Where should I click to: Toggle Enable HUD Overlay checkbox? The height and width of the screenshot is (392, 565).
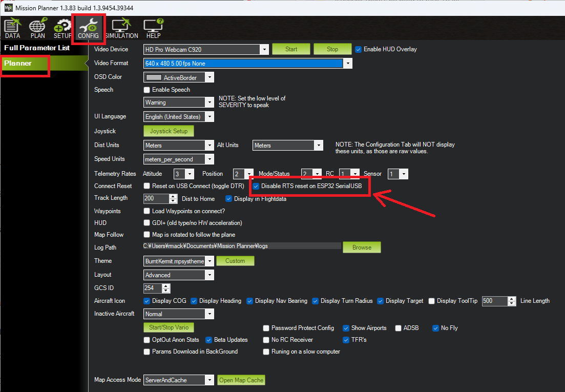[x=359, y=49]
